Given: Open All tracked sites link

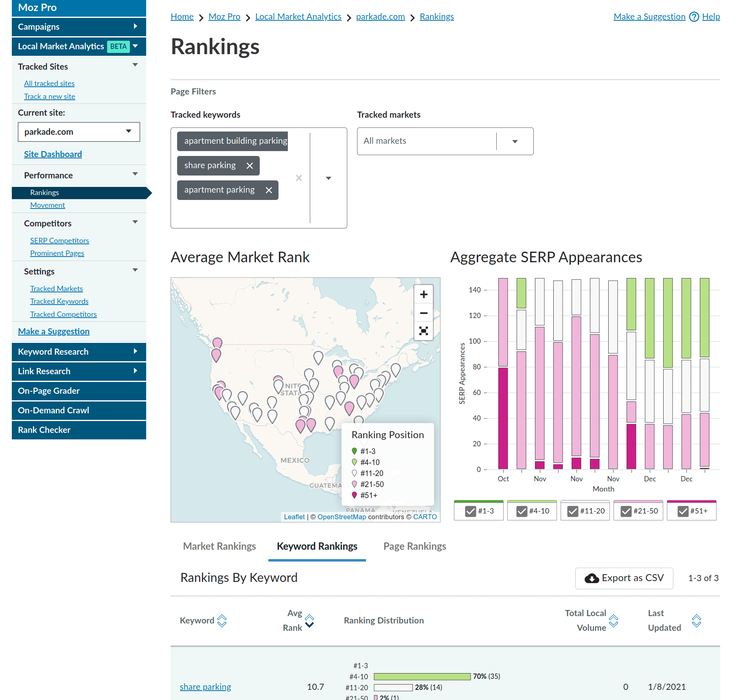Looking at the screenshot, I should click(49, 83).
